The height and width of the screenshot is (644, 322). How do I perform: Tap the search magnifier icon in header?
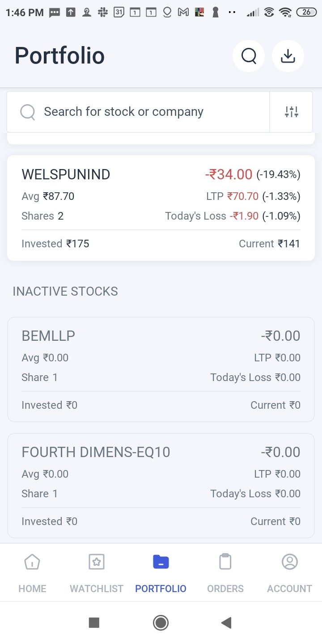[x=249, y=56]
